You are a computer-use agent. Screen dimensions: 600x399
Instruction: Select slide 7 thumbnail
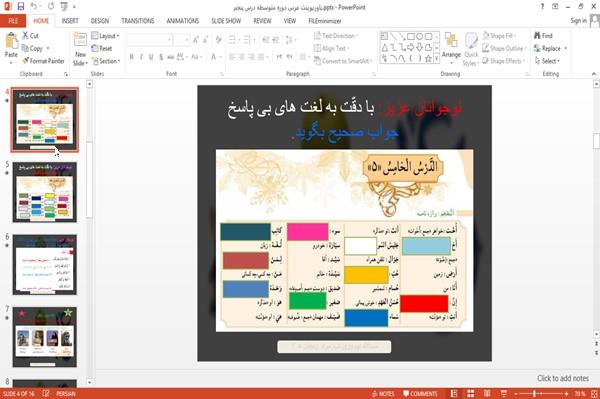click(45, 337)
